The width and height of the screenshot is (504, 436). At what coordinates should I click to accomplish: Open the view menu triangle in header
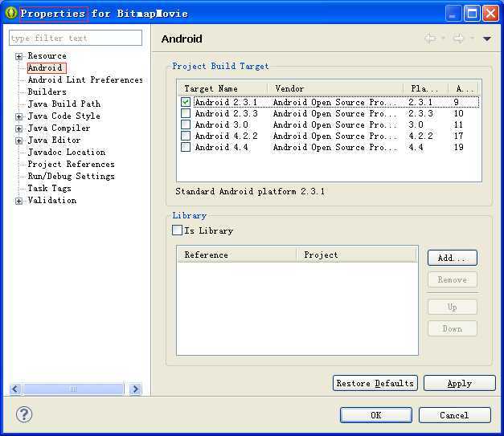tap(487, 39)
